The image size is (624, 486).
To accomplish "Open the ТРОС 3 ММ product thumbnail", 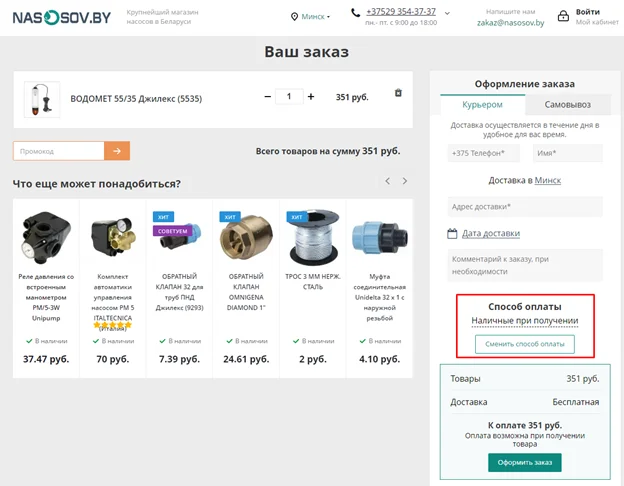I will [313, 237].
